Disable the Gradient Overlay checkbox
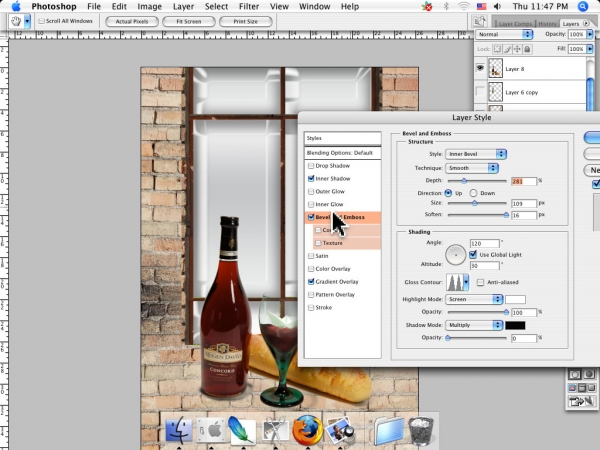The height and width of the screenshot is (450, 600). click(311, 282)
